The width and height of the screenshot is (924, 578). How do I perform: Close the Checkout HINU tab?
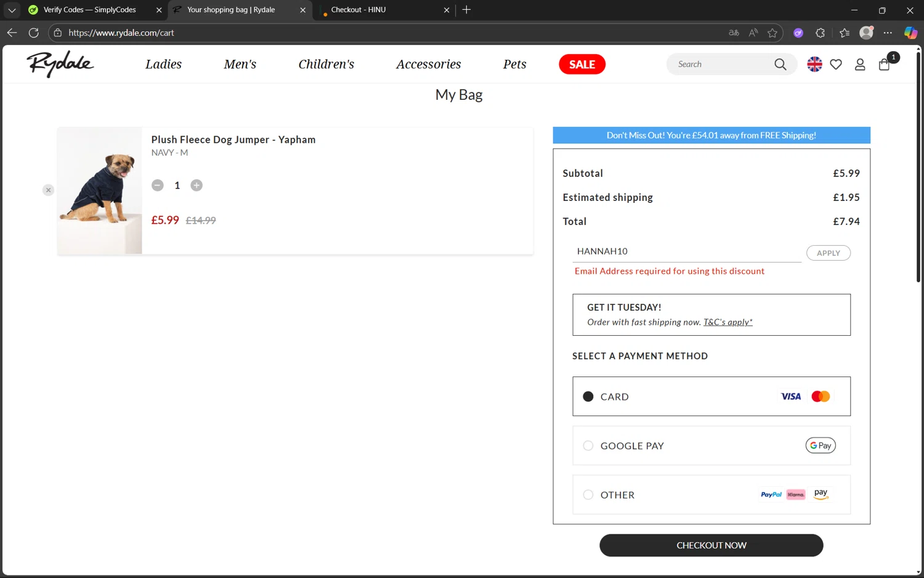[x=447, y=10]
